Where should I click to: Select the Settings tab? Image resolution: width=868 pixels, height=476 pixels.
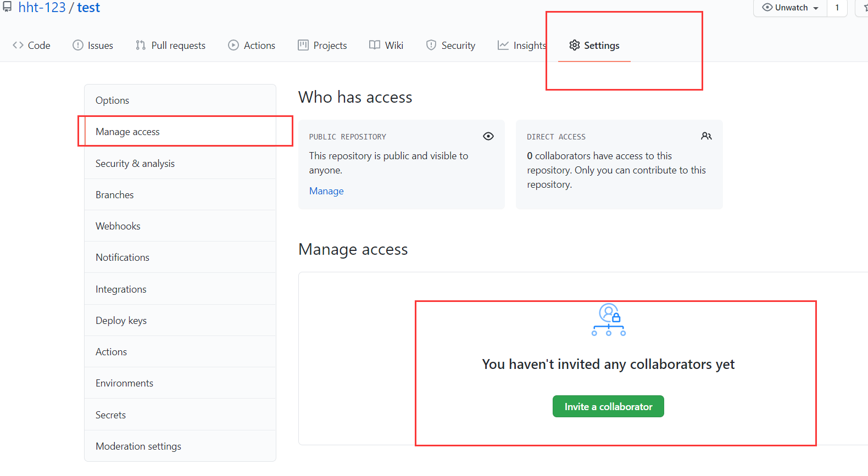[594, 45]
